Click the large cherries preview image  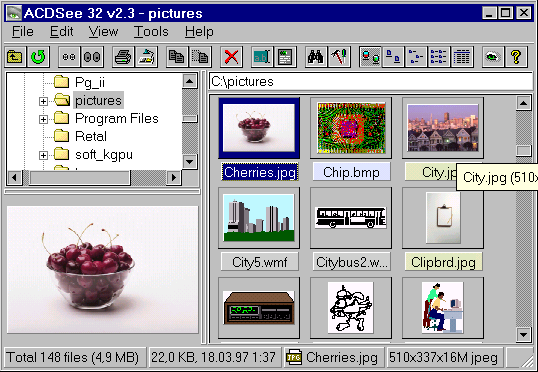pyautogui.click(x=103, y=269)
